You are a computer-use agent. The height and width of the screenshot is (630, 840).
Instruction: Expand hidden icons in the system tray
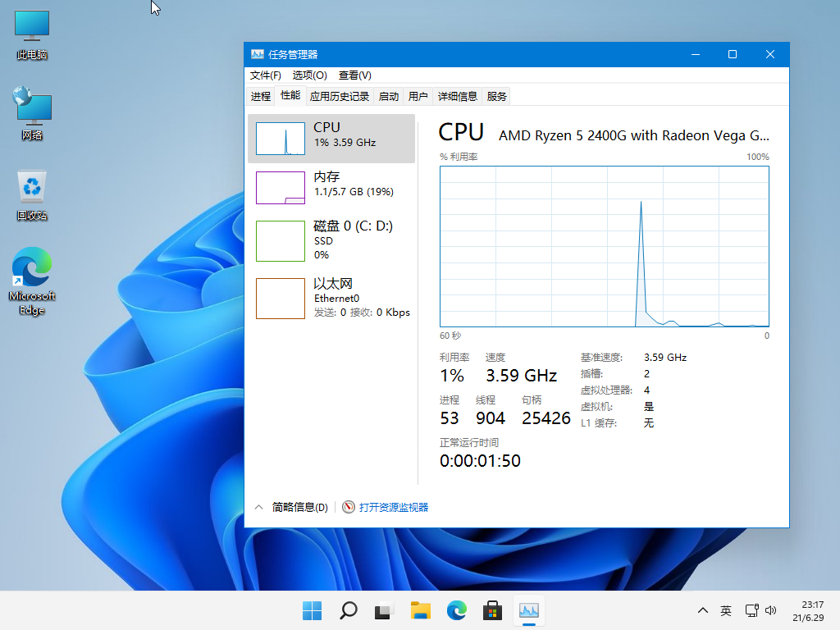click(x=702, y=610)
